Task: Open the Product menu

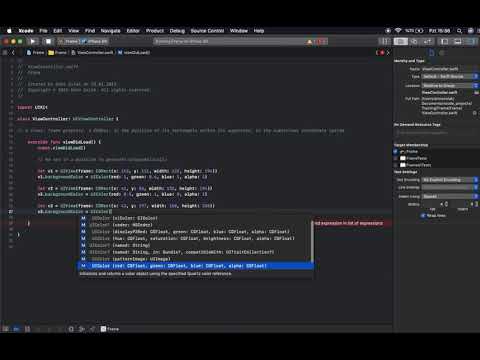Action: pyautogui.click(x=155, y=31)
